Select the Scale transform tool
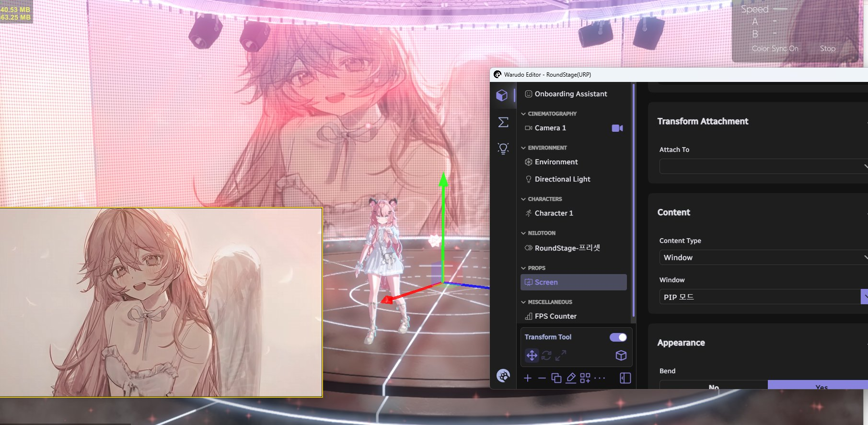The height and width of the screenshot is (425, 868). 561,356
